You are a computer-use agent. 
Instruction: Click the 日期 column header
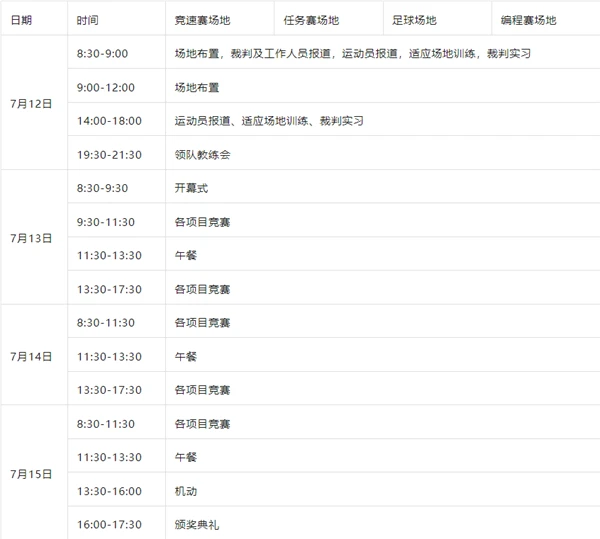34,18
